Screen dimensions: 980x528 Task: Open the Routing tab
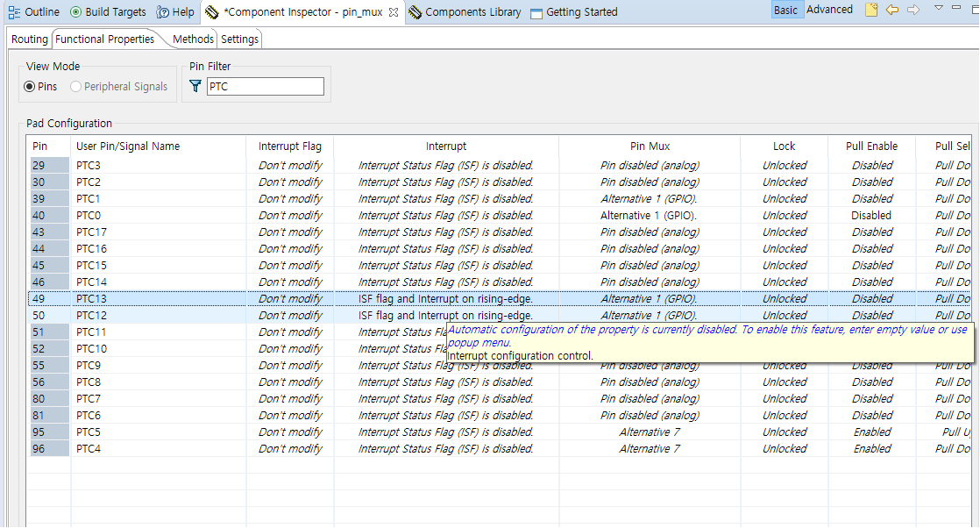[x=29, y=39]
